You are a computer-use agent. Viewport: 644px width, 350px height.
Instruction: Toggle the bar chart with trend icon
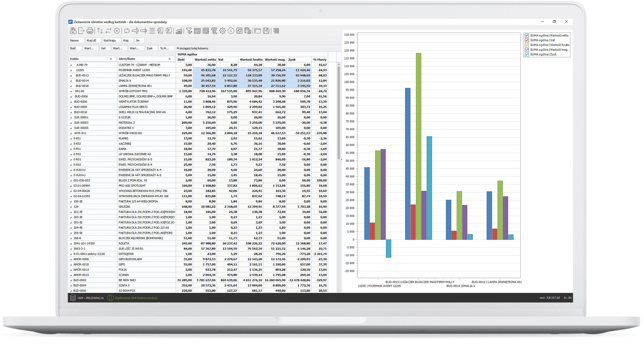(179, 31)
